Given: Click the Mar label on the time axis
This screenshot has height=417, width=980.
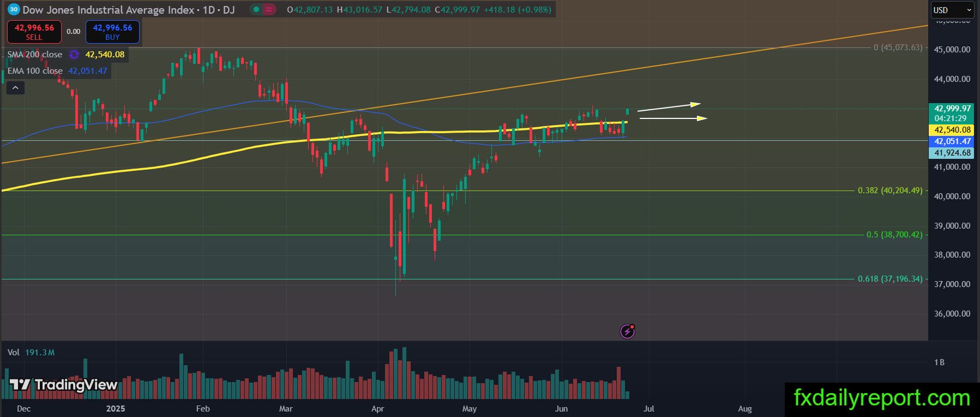Looking at the screenshot, I should (286, 409).
